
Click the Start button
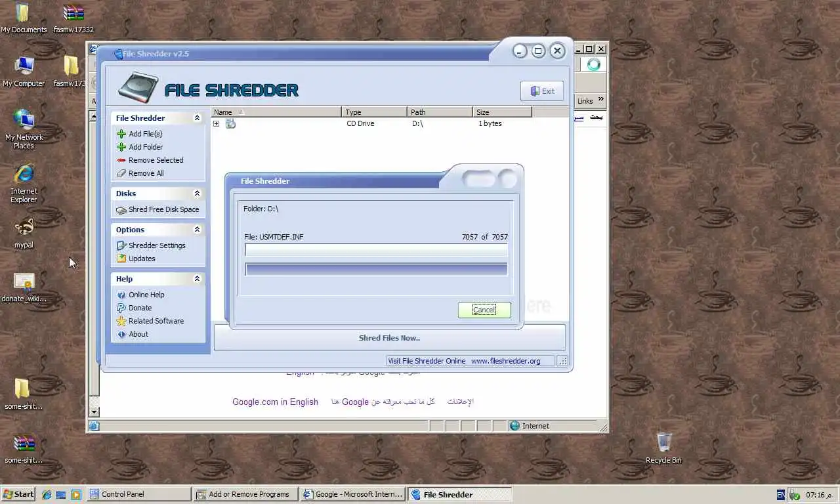pyautogui.click(x=18, y=494)
